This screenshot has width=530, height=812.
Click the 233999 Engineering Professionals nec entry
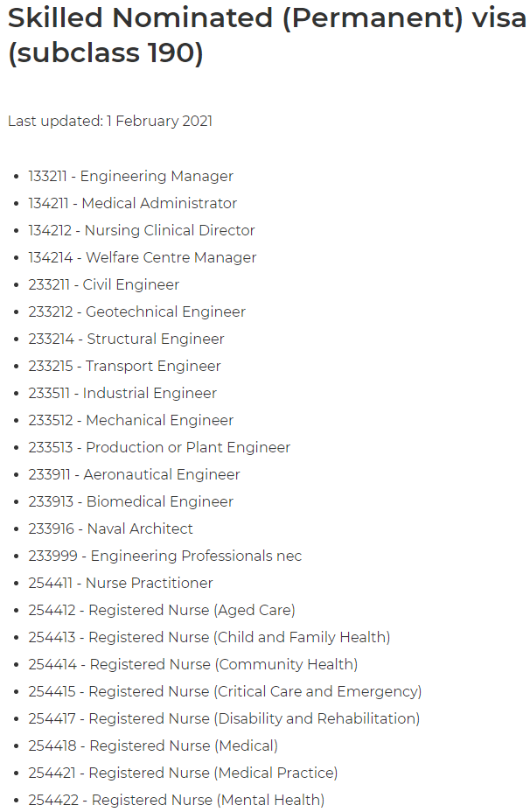(165, 556)
